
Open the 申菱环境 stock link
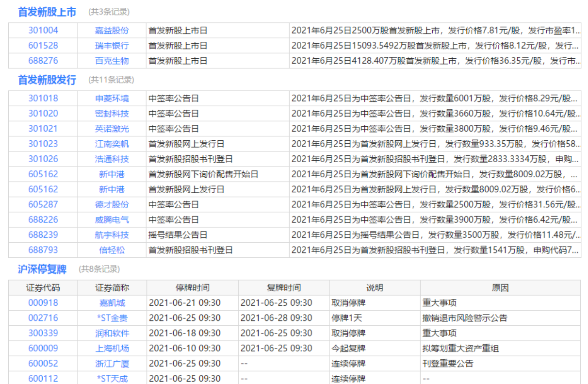[x=112, y=98]
